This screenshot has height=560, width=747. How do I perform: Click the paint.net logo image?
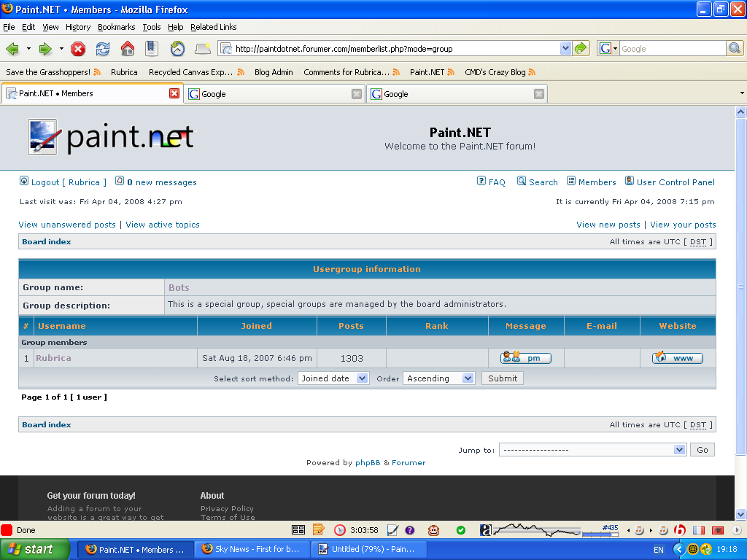(111, 137)
